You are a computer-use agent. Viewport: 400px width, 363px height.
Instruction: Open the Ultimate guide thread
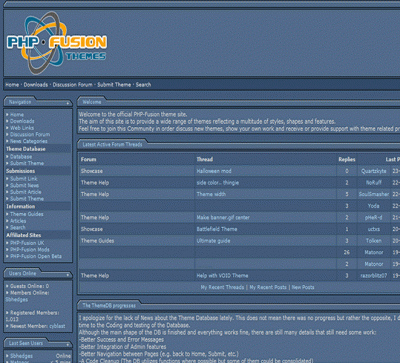coord(213,241)
